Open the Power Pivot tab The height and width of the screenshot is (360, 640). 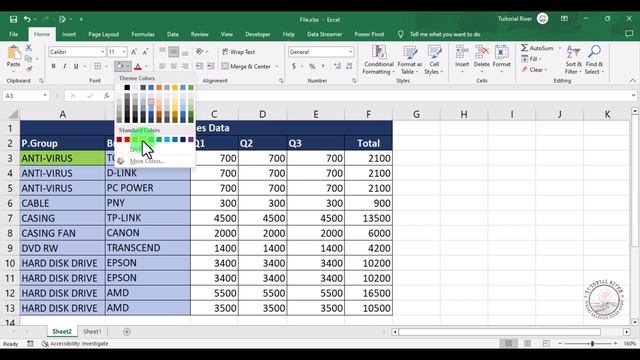(369, 34)
